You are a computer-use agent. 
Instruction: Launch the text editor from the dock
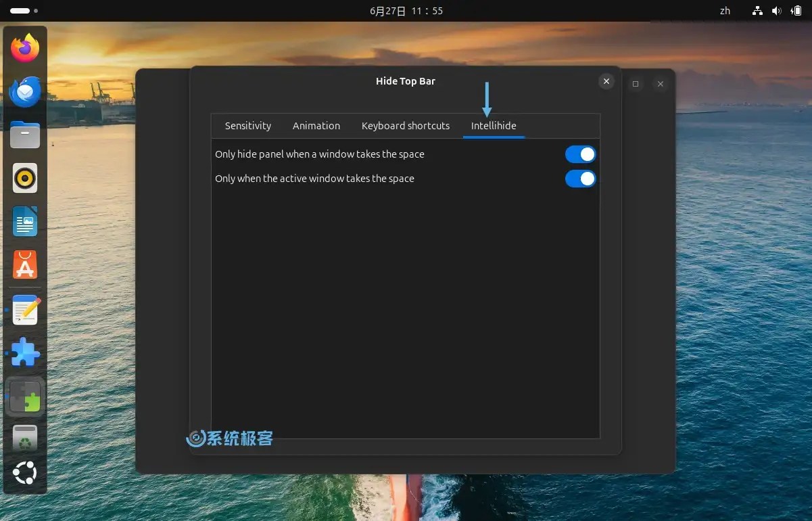click(25, 309)
